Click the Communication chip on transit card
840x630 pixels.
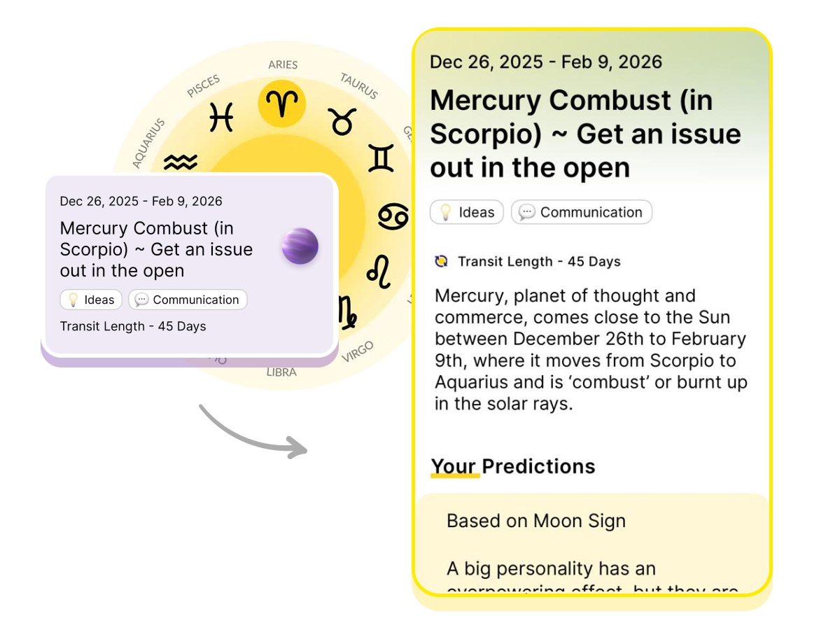[188, 300]
